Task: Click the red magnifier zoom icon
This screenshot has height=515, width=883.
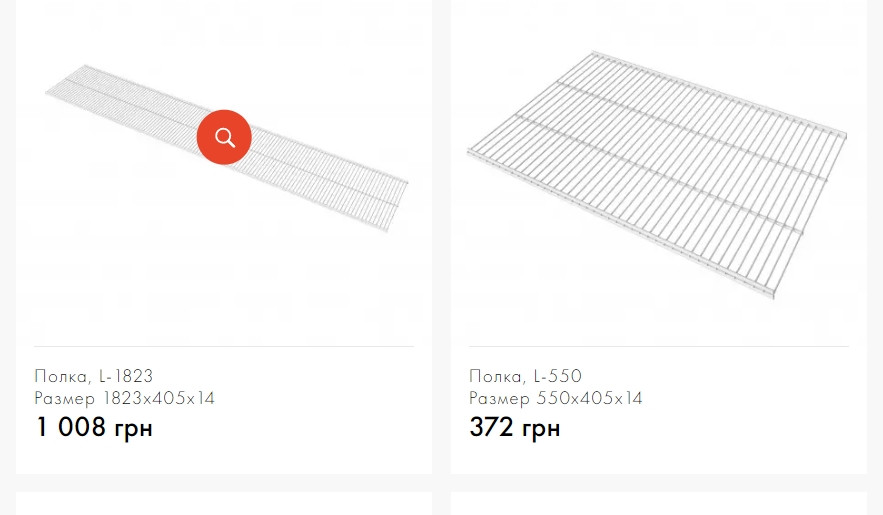Action: [224, 137]
